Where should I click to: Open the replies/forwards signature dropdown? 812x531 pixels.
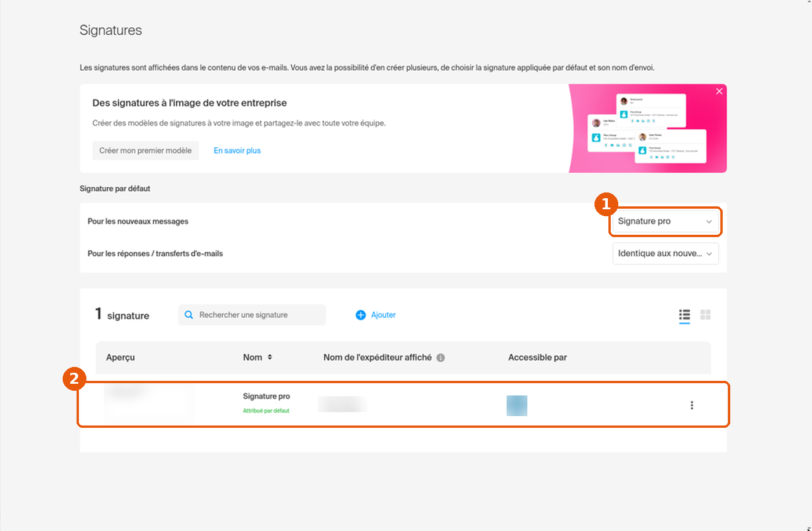click(665, 254)
